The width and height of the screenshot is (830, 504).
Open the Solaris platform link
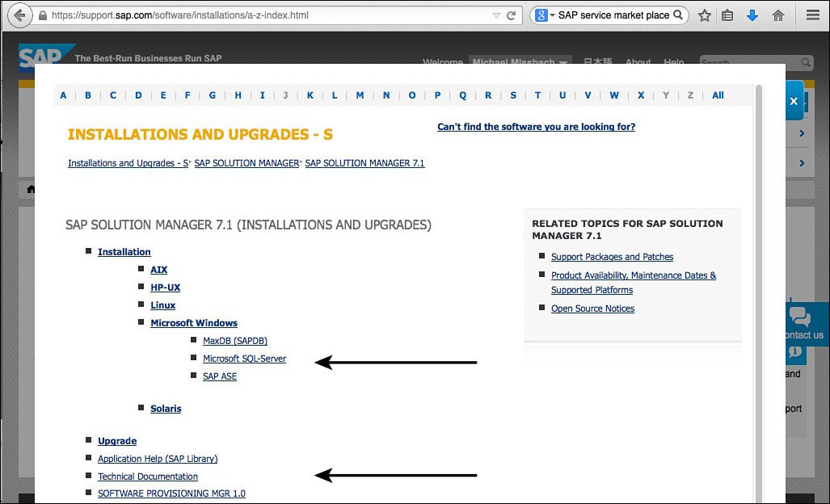coord(166,408)
